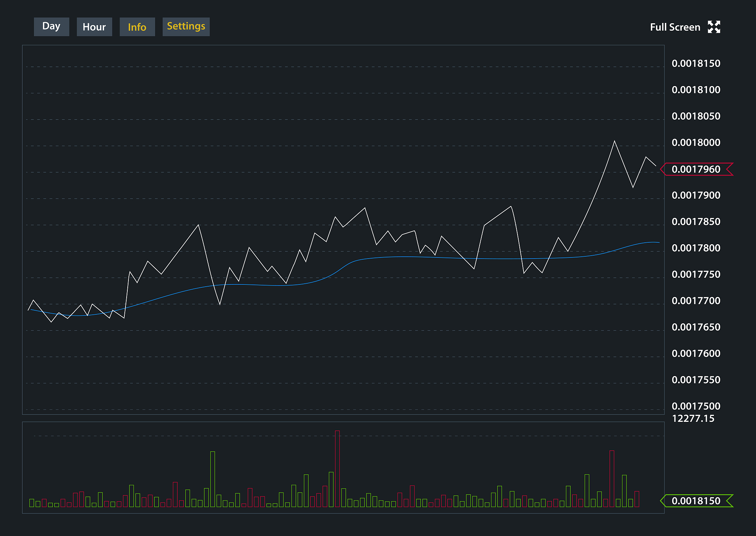Viewport: 756px width, 536px height.
Task: Click the tall red volume bar near right
Action: (x=612, y=478)
